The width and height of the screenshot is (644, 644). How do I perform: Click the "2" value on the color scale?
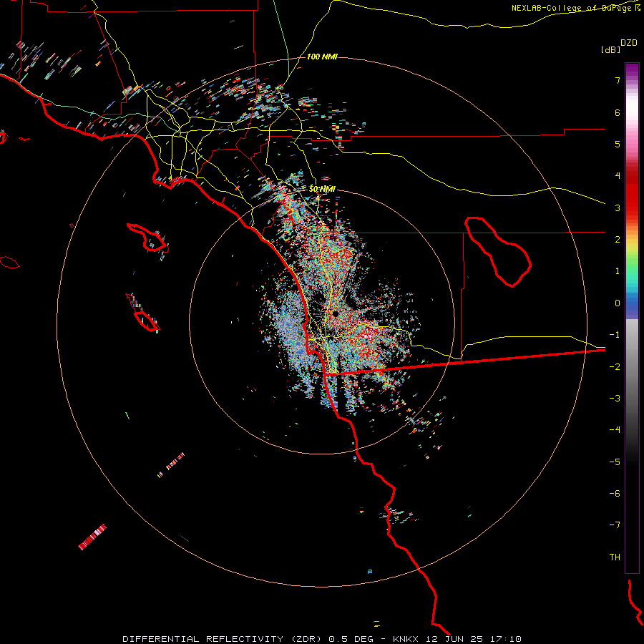(618, 240)
